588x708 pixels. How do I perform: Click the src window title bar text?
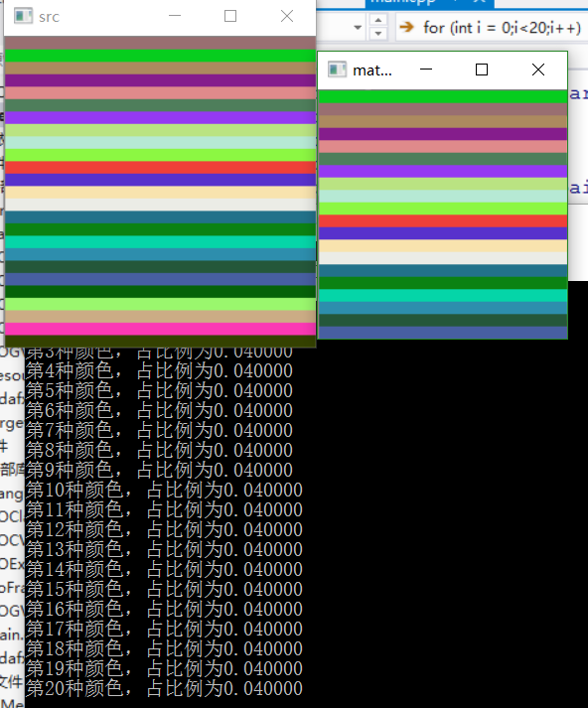49,17
